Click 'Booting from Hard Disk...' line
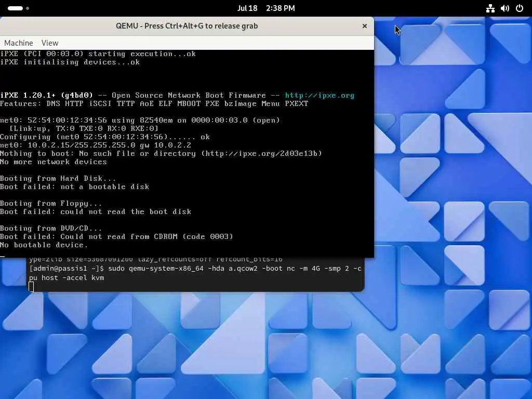Image resolution: width=532 pixels, height=399 pixels. [x=58, y=179]
